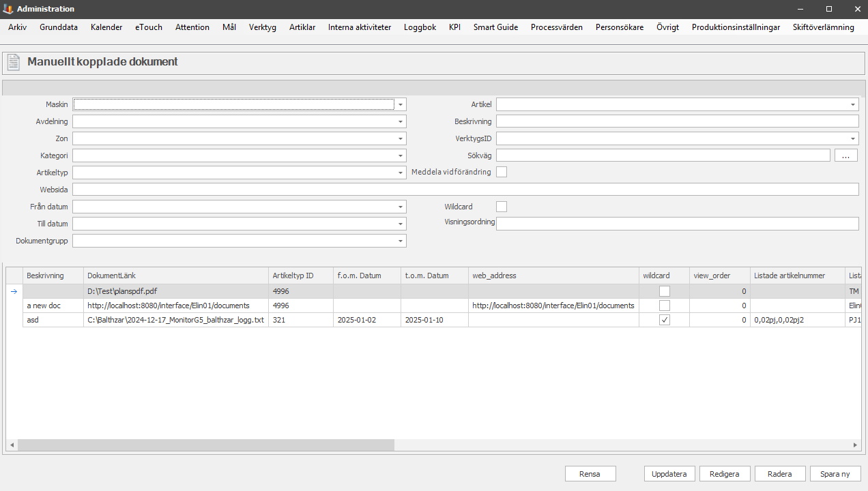Viewport: 868px width, 491px height.
Task: Click the Balthzar logg.txt document link cell
Action: point(176,320)
